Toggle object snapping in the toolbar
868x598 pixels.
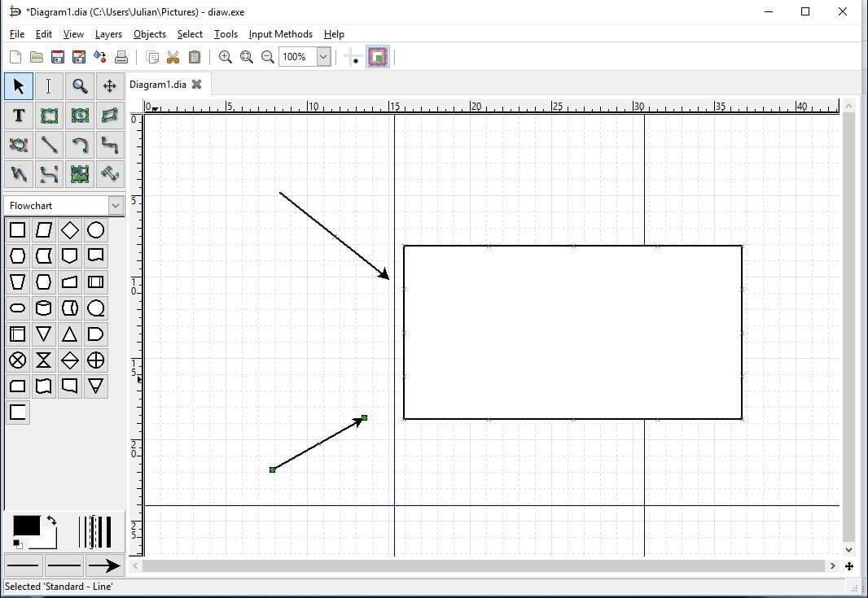click(378, 57)
